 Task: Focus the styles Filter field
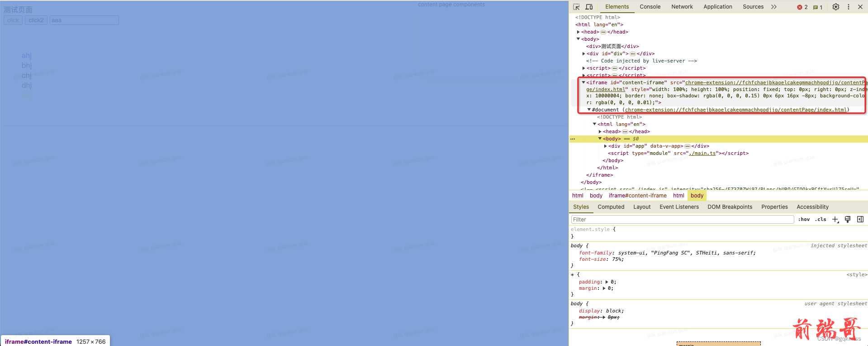pyautogui.click(x=683, y=220)
